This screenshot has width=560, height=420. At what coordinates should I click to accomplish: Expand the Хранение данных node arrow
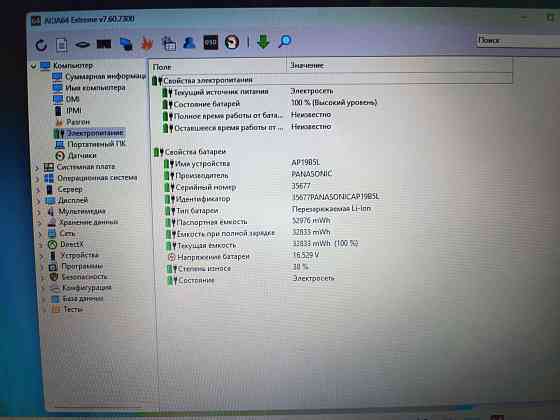point(40,223)
